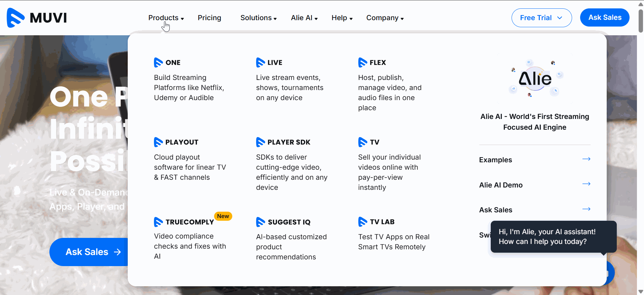644x295 pixels.
Task: Click the Alie AI logo thumbnail
Action: (x=535, y=79)
